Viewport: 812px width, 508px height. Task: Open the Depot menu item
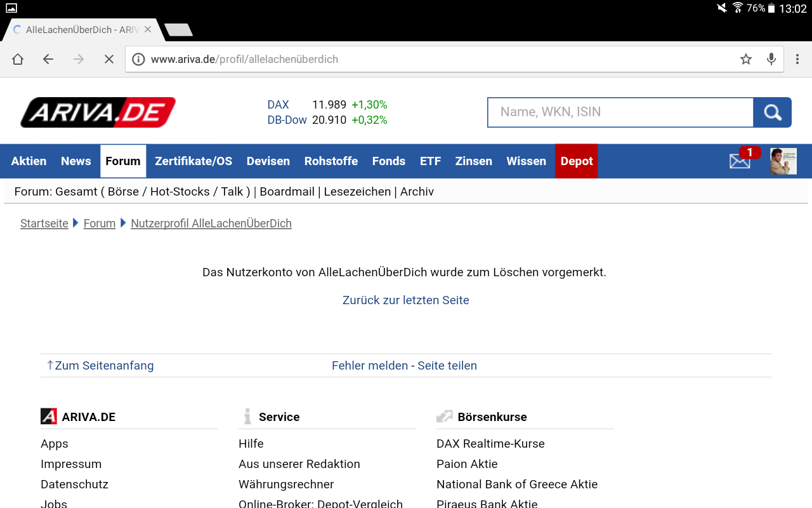[576, 161]
